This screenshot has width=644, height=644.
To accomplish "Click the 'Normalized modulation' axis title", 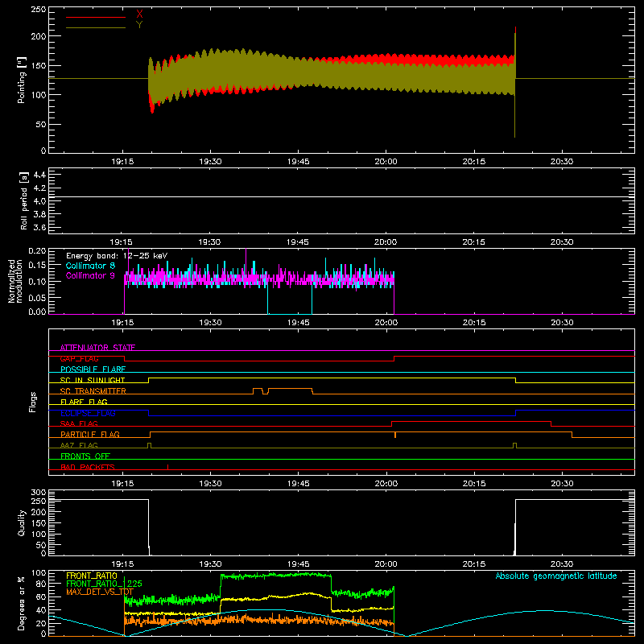I will (x=15, y=281).
